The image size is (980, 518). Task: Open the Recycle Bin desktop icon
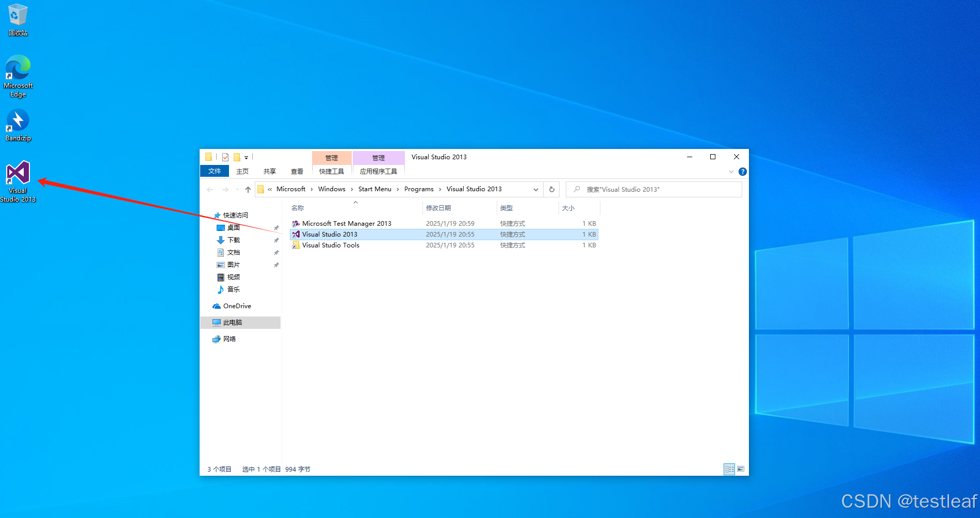(x=18, y=20)
